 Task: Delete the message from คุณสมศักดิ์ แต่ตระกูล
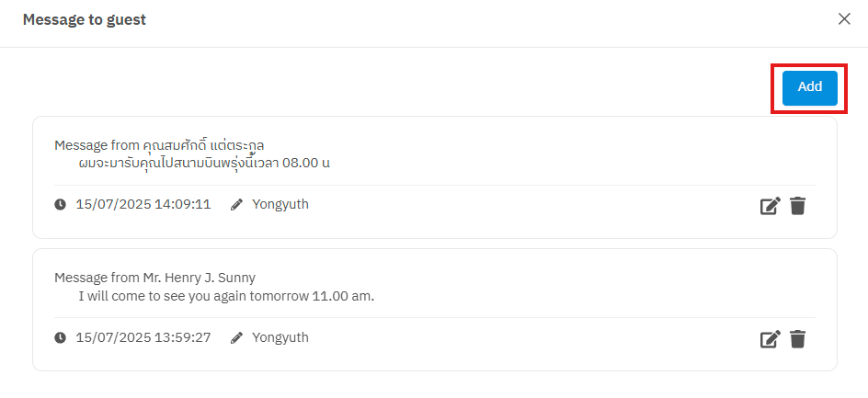tap(797, 206)
